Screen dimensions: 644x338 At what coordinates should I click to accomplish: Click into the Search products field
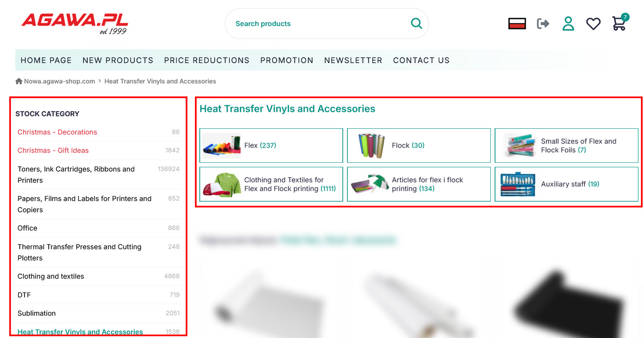pyautogui.click(x=319, y=23)
